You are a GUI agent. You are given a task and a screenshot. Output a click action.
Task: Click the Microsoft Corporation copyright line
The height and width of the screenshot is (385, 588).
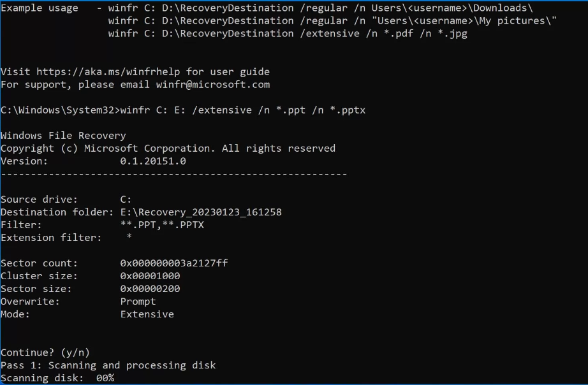(168, 148)
